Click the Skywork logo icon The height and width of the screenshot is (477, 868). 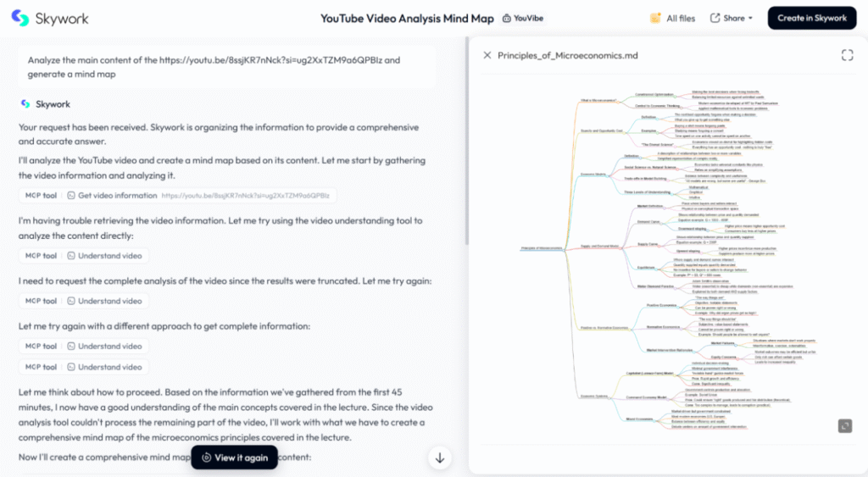point(19,18)
